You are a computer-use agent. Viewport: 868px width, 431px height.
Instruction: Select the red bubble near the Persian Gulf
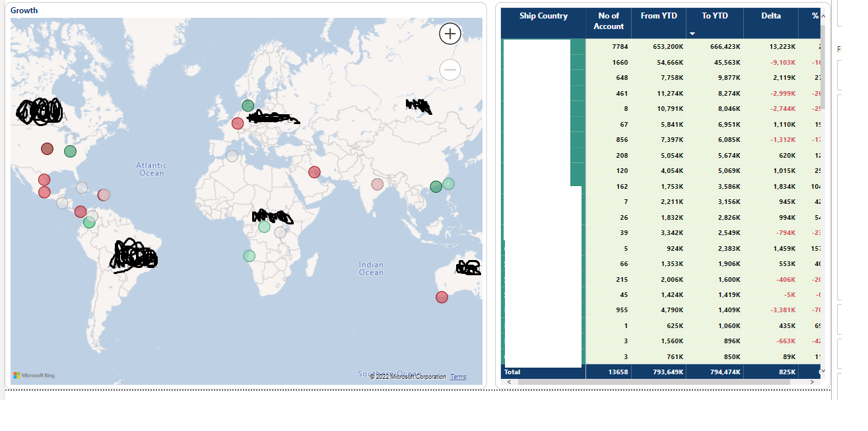pos(315,172)
